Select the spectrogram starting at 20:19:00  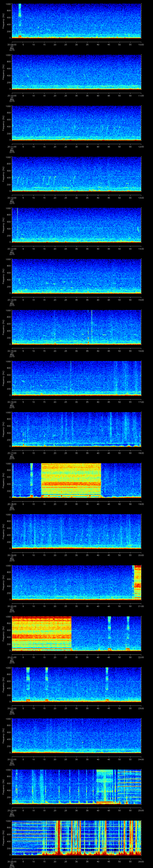pos(76,531)
